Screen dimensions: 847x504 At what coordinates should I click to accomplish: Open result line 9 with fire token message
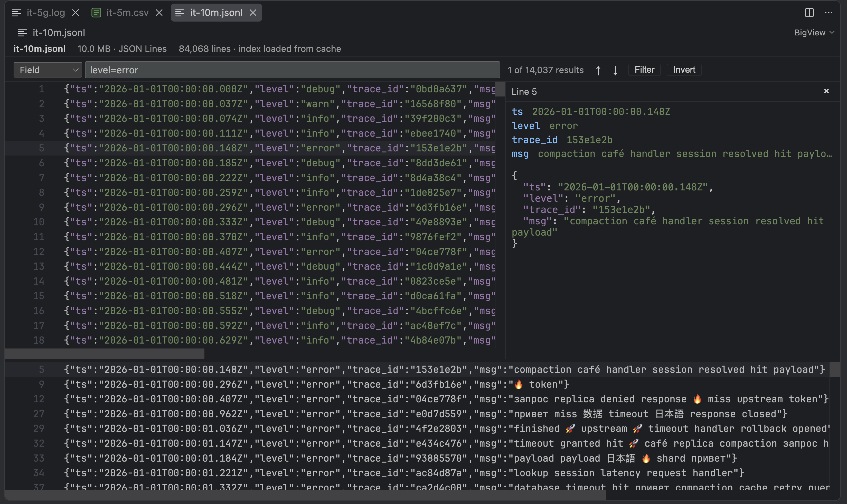(x=417, y=384)
